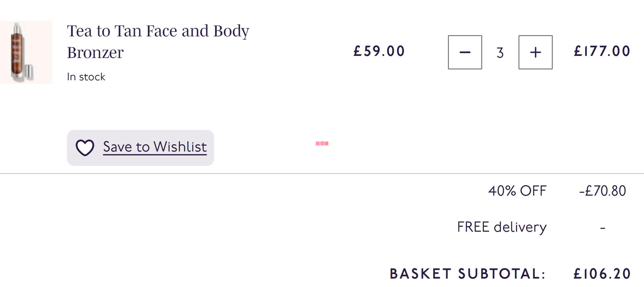
Task: Click the £59.00 unit price
Action: 379,51
